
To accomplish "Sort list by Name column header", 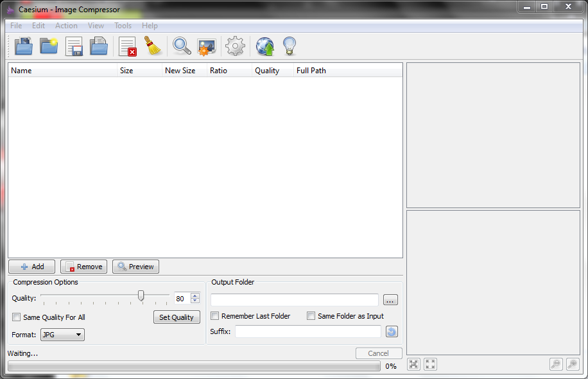I will coord(63,71).
